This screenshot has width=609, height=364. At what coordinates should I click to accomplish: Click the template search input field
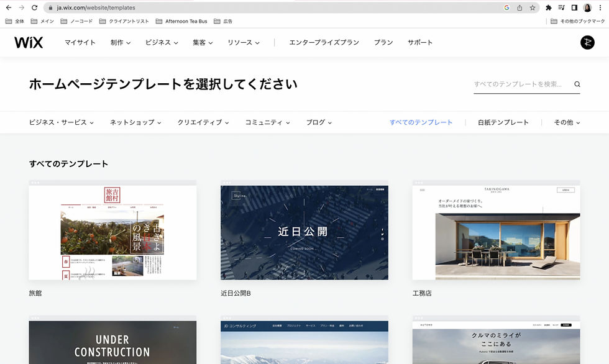click(522, 83)
